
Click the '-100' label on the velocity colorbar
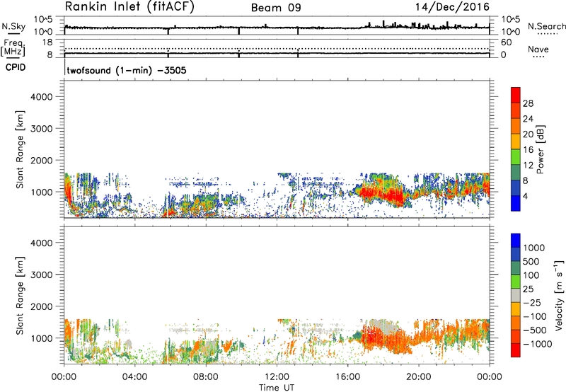coord(534,316)
